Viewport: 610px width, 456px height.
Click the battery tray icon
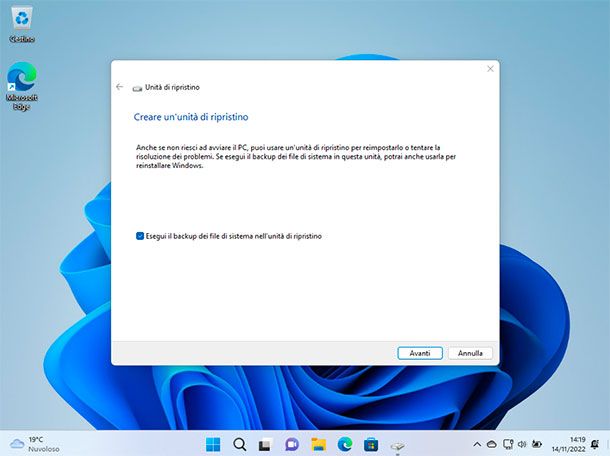[537, 444]
